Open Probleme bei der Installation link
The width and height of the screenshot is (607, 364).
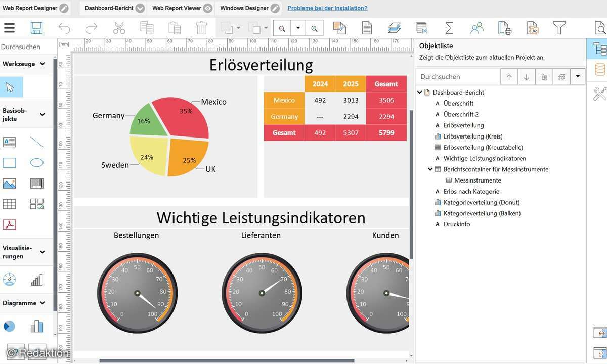pyautogui.click(x=327, y=8)
